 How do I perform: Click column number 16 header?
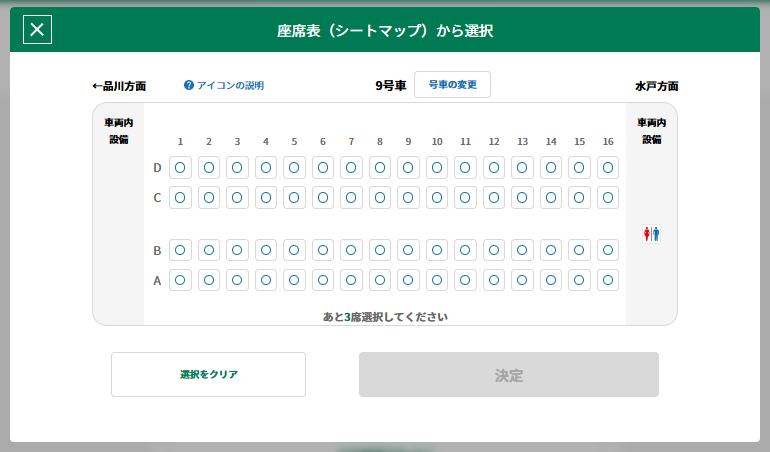tap(608, 141)
